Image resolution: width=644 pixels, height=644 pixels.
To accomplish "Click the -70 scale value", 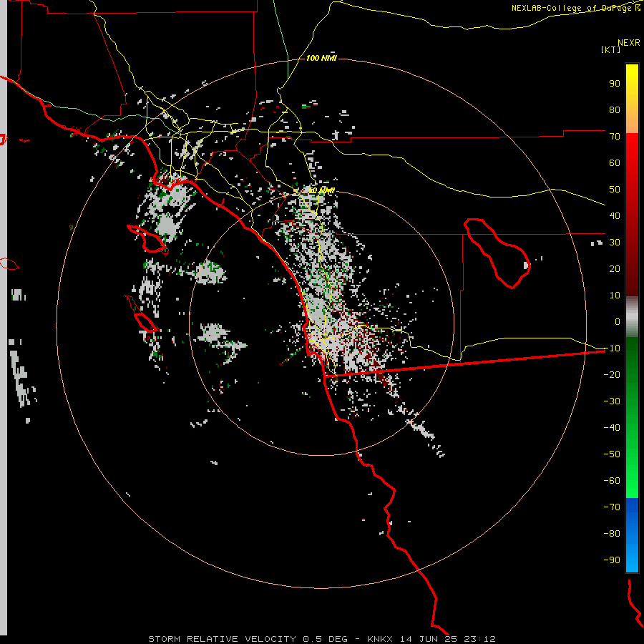I will coord(612,507).
